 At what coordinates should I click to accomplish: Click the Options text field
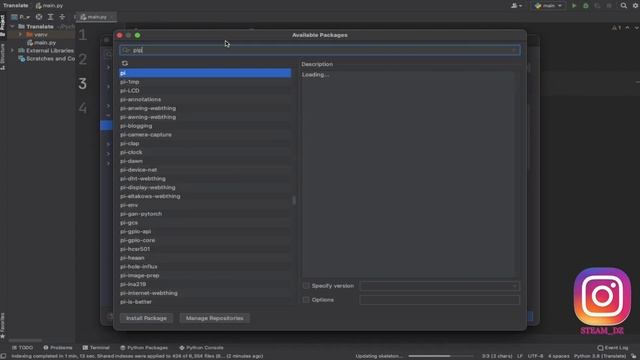[x=440, y=300]
